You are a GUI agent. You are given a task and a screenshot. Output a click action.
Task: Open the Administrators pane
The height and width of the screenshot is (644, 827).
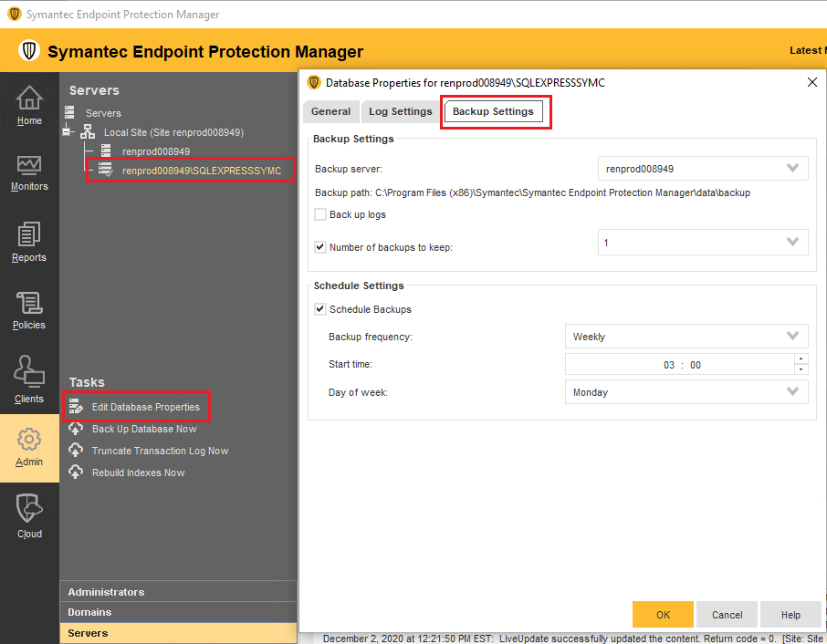[x=178, y=591]
